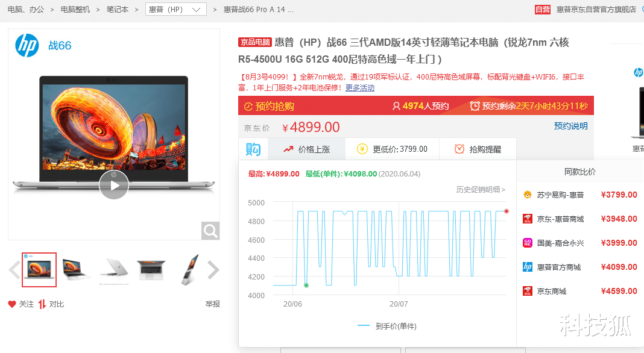Click the heart 关注 icon
This screenshot has width=644, height=353.
(x=12, y=304)
